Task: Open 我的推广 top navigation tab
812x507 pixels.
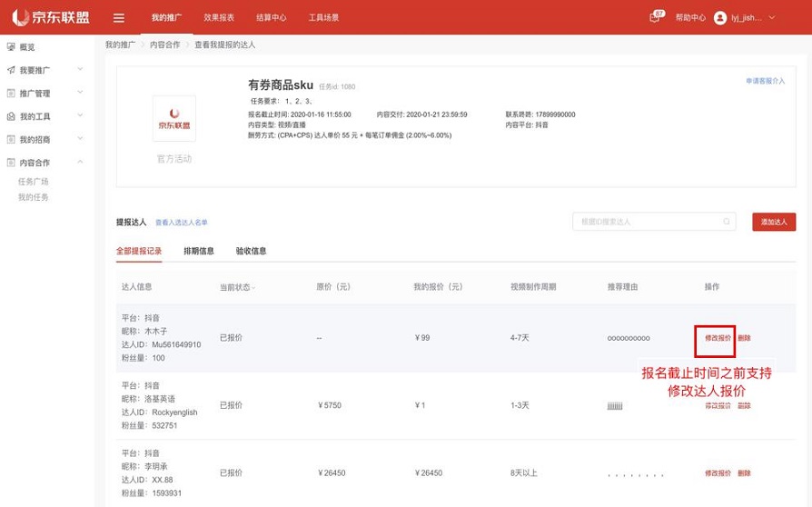Action: (167, 17)
